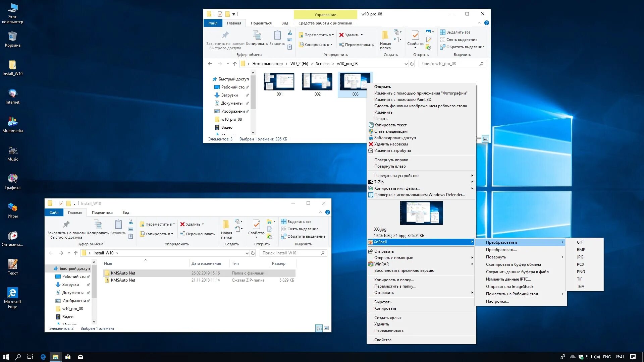Select PNG in the format submenu
The image size is (644, 362).
click(x=581, y=272)
